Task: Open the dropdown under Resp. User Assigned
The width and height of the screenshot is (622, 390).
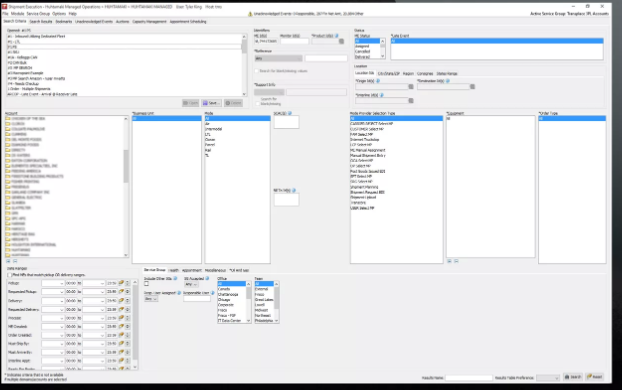Action: [150, 299]
